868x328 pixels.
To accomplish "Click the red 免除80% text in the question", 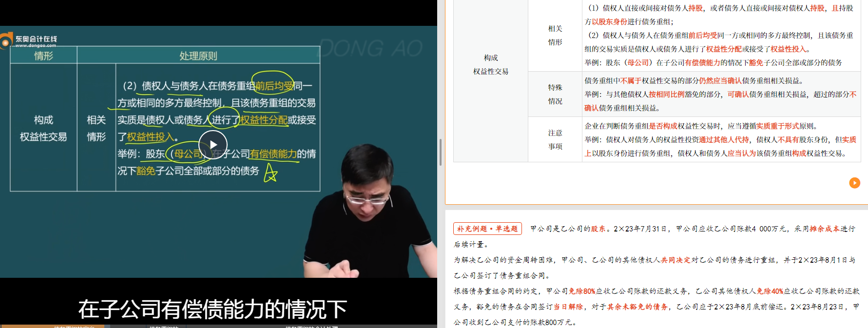I will click(x=582, y=291).
